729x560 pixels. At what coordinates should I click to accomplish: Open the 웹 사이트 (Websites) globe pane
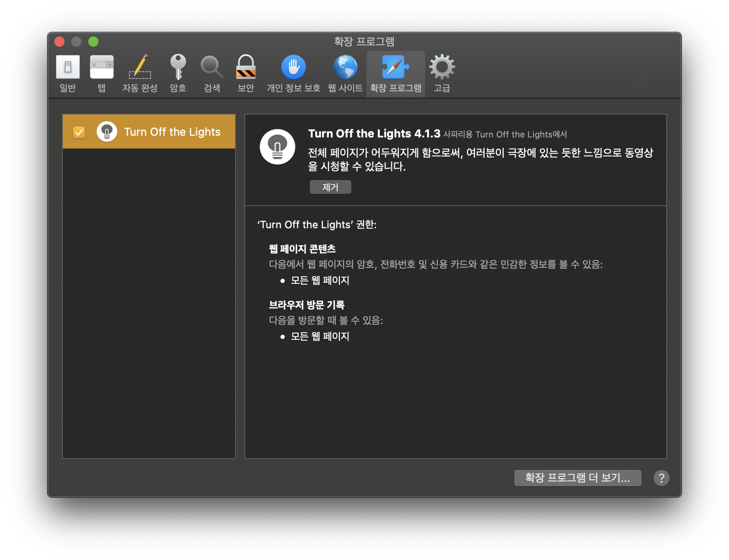345,74
